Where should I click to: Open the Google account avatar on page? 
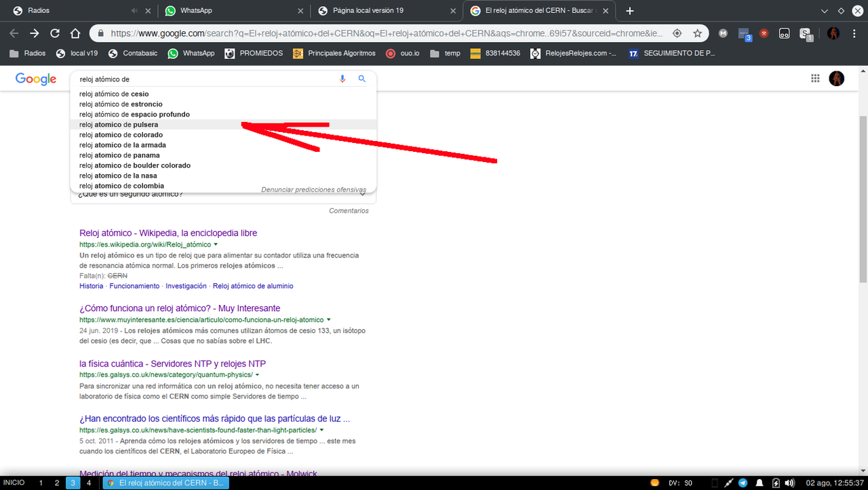click(837, 79)
